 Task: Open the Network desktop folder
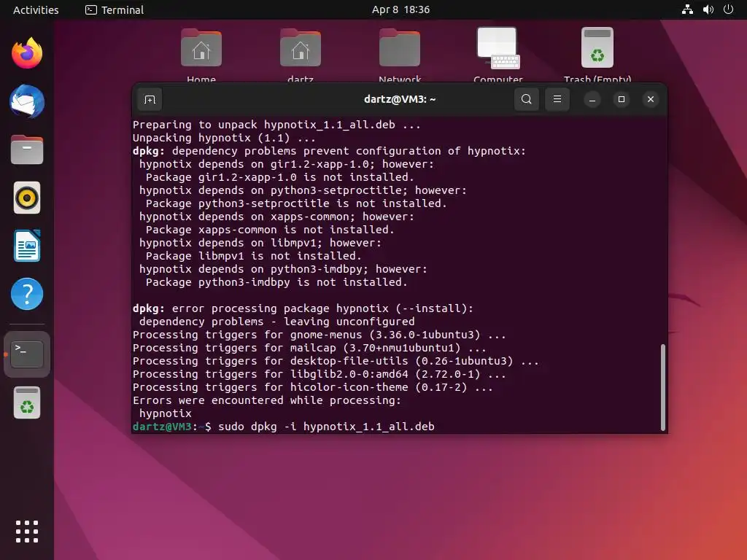(x=399, y=55)
